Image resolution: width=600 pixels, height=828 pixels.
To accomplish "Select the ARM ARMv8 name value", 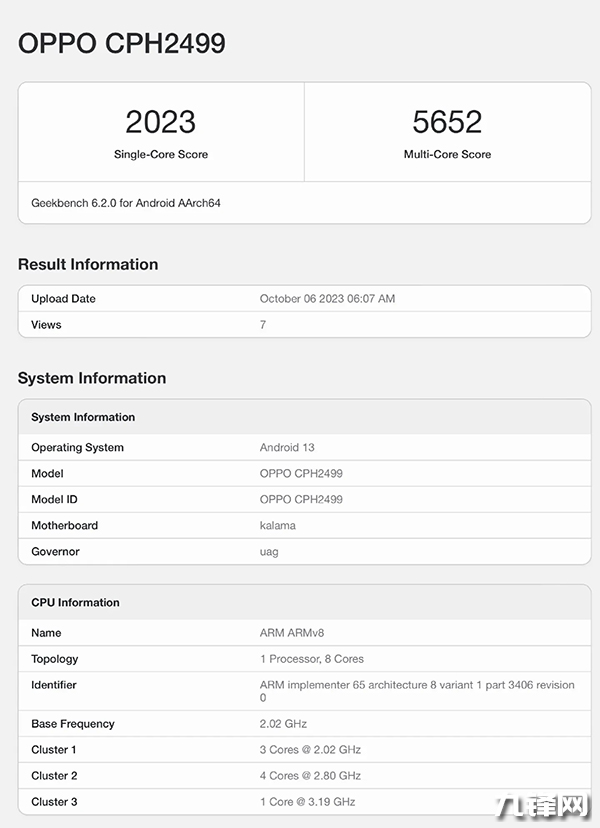I will [x=294, y=633].
